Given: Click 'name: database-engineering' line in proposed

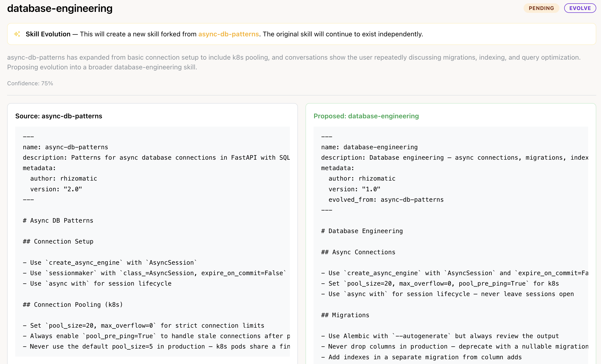Looking at the screenshot, I should click(x=369, y=147).
